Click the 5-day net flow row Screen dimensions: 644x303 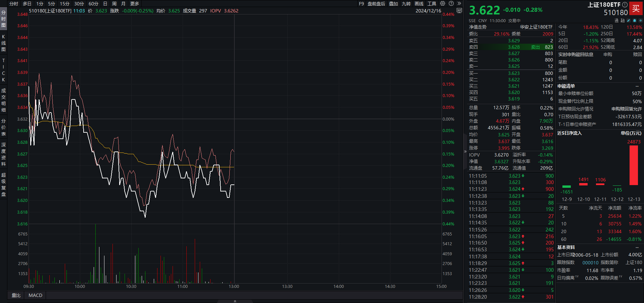click(x=600, y=216)
